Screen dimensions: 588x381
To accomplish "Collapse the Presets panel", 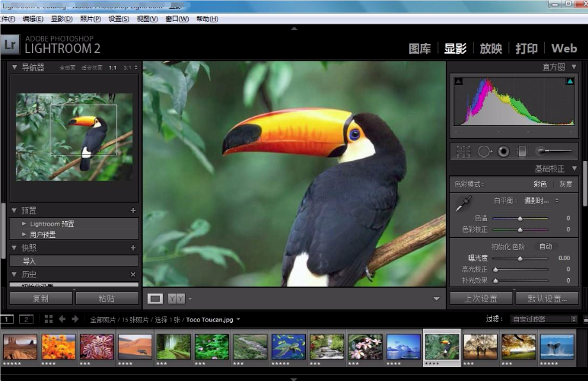I will pyautogui.click(x=14, y=210).
